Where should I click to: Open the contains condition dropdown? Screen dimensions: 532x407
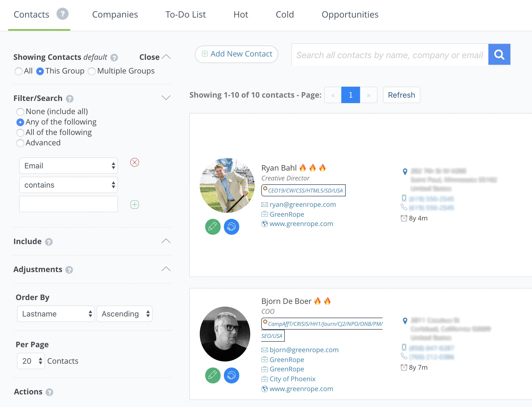click(x=69, y=185)
